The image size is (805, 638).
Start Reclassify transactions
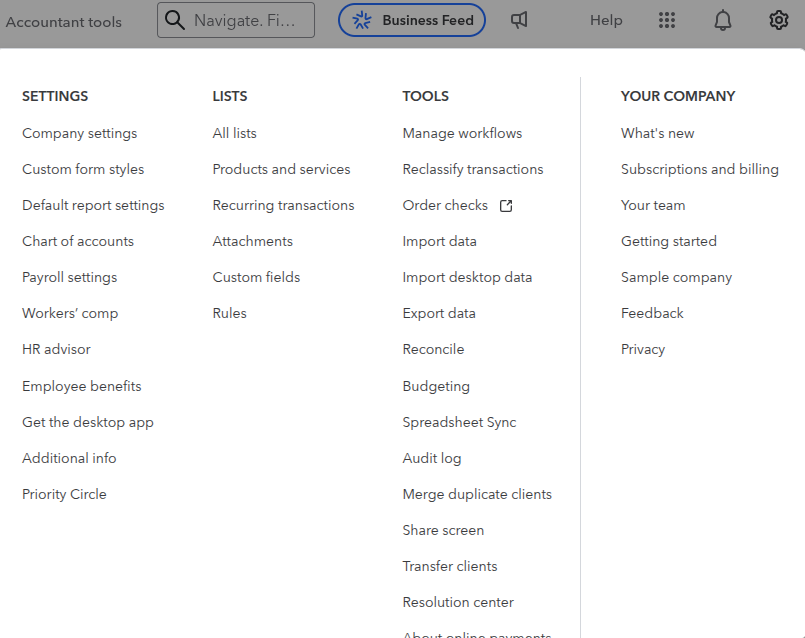tap(473, 169)
